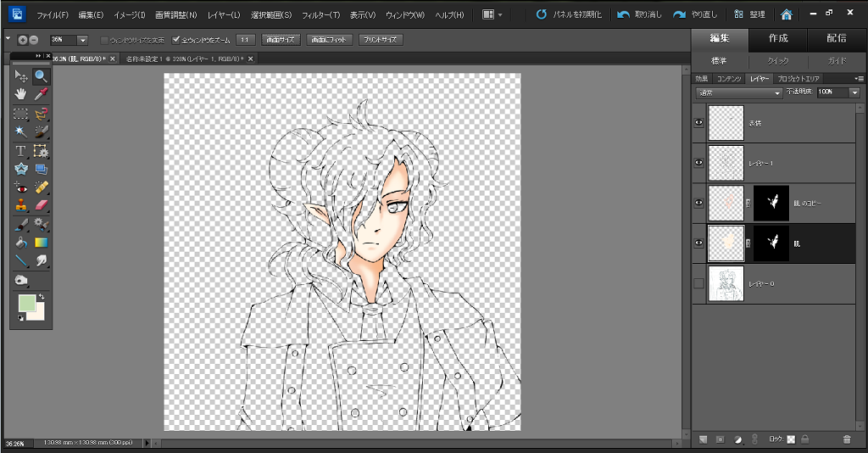This screenshot has width=868, height=453.
Task: Select the Gradient tool
Action: [41, 243]
